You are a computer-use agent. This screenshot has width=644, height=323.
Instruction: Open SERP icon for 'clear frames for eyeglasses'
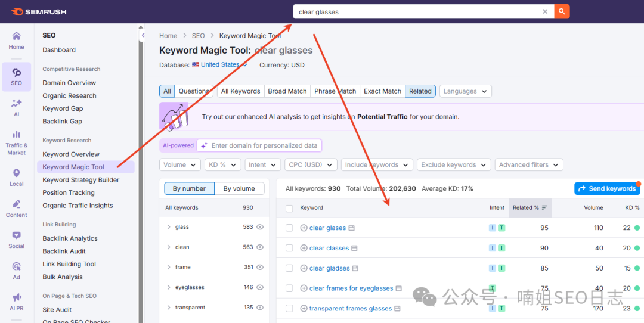[x=398, y=288]
